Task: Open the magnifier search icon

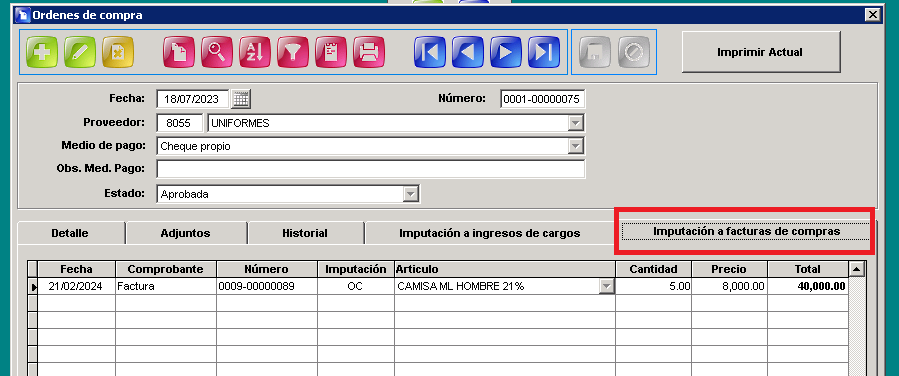Action: 217,52
